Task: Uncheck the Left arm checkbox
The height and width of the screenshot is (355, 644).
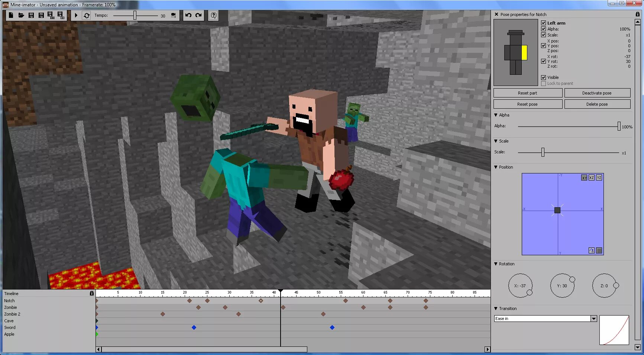Action: click(x=543, y=23)
